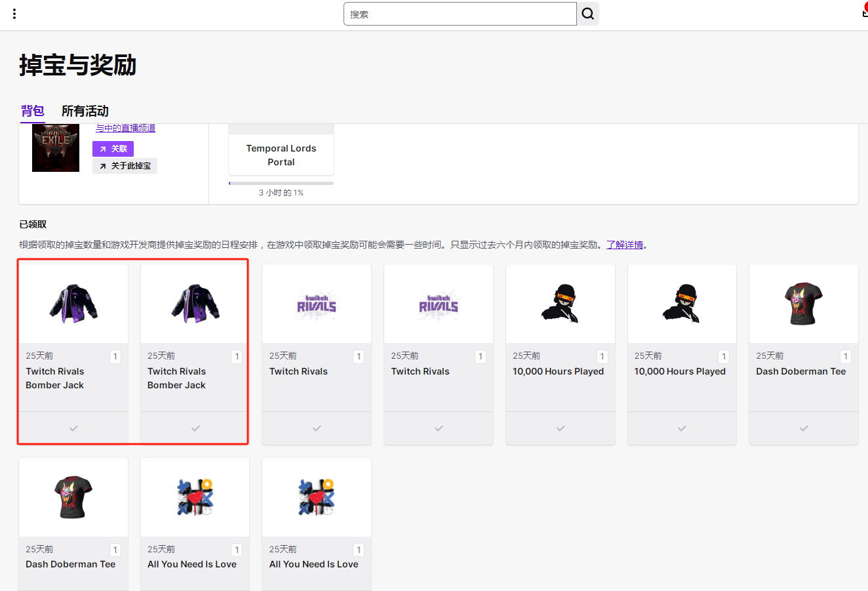Click checkmark under second 10,000 Hours Played card
Screen dimensions: 868x591
point(682,428)
